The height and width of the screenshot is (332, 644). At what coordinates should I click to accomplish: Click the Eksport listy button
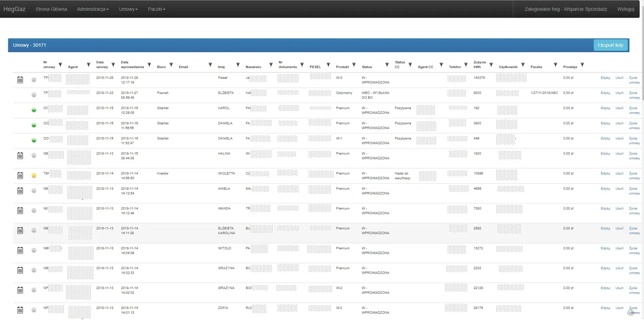610,45
